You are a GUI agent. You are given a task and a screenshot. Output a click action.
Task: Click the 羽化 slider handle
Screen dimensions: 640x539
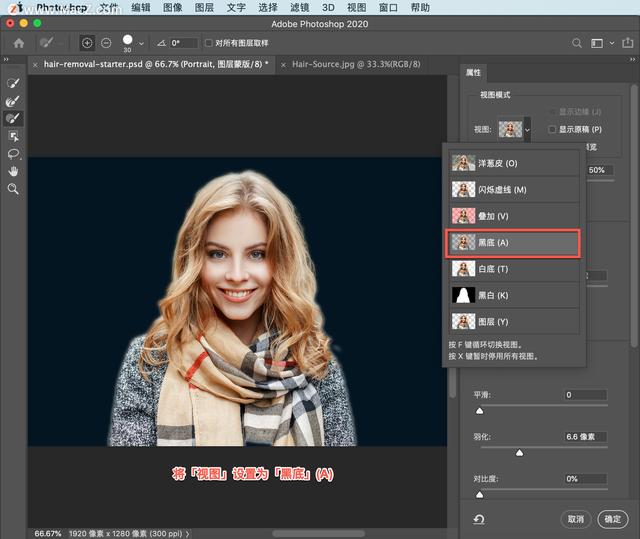(519, 453)
